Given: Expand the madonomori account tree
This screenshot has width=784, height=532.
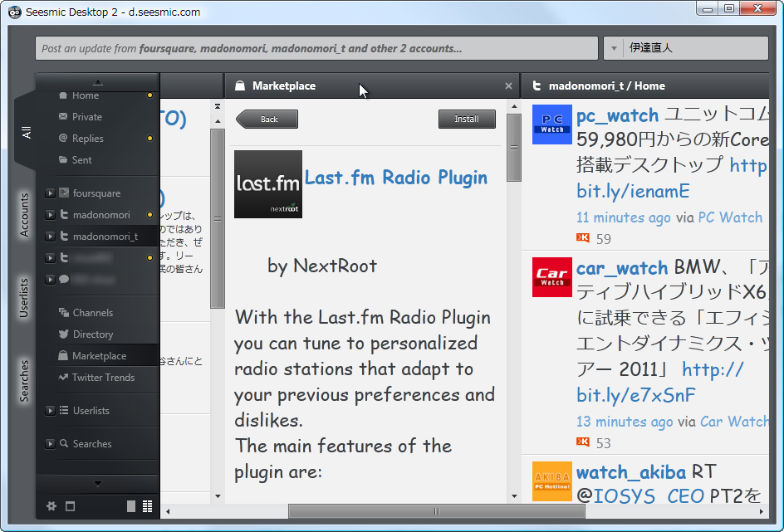Looking at the screenshot, I should point(50,215).
